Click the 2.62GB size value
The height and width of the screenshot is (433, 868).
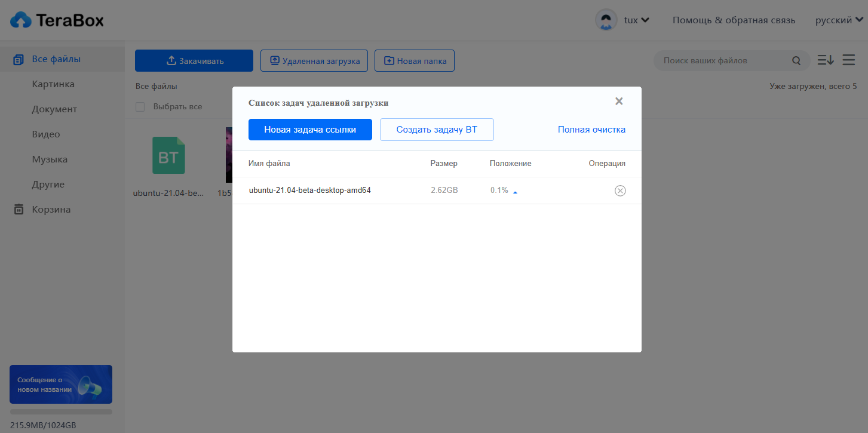coord(444,191)
